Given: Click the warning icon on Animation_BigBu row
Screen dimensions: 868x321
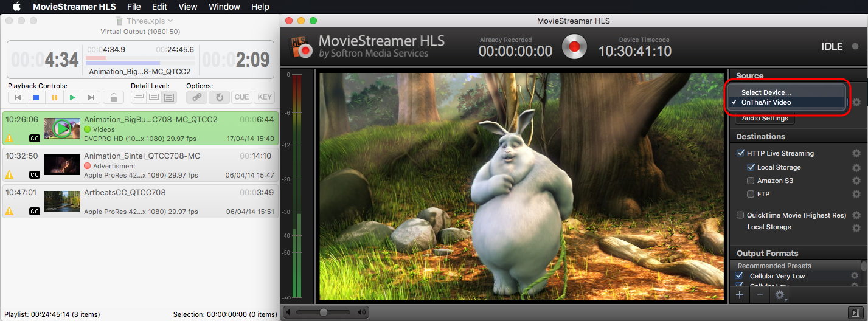Looking at the screenshot, I should pyautogui.click(x=9, y=138).
